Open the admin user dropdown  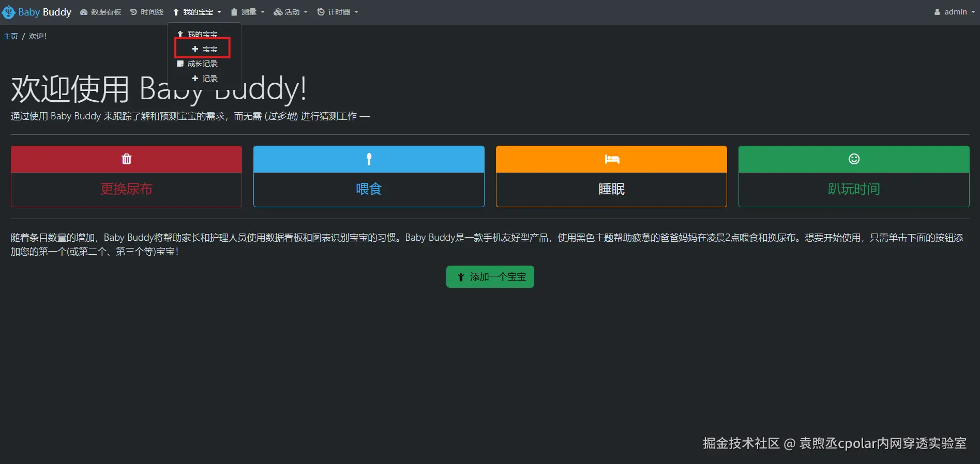(x=955, y=12)
